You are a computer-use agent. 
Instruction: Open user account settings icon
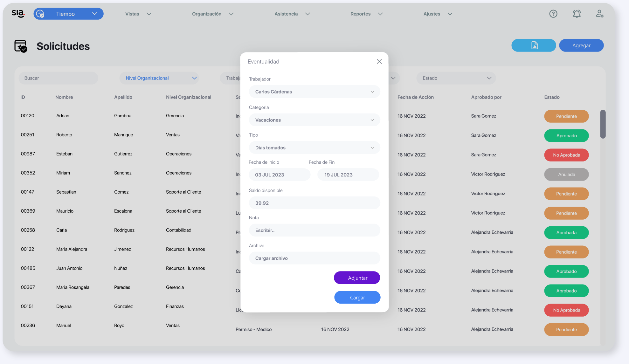coord(599,14)
